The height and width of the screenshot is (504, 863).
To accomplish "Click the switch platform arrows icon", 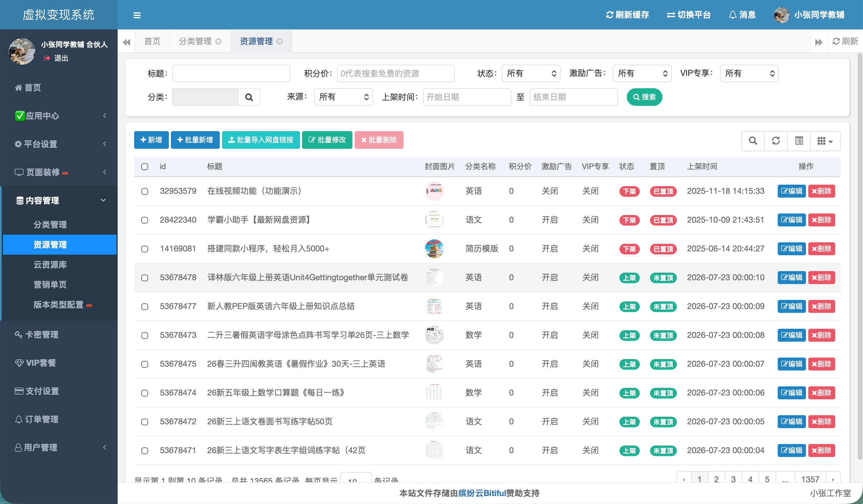I will (x=671, y=15).
